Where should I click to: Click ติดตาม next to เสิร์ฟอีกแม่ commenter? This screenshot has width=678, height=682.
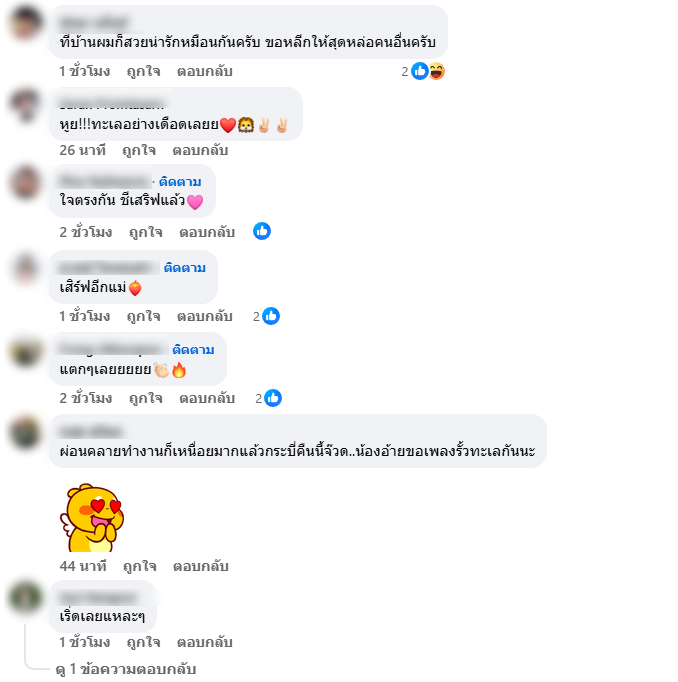click(185, 268)
